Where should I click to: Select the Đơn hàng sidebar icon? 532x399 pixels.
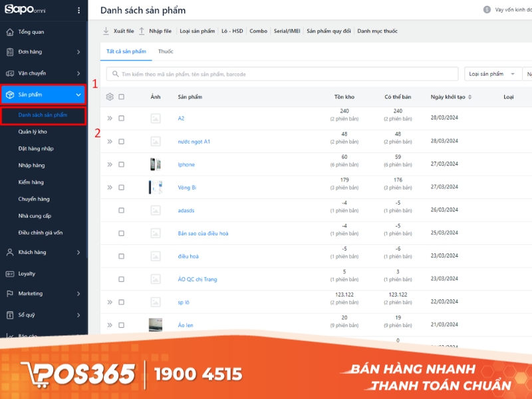point(9,51)
